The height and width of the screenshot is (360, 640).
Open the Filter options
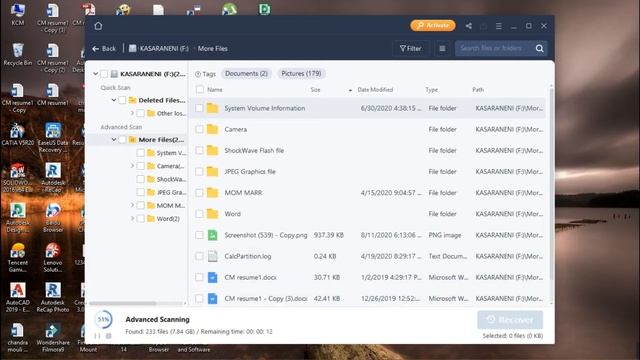pyautogui.click(x=411, y=49)
